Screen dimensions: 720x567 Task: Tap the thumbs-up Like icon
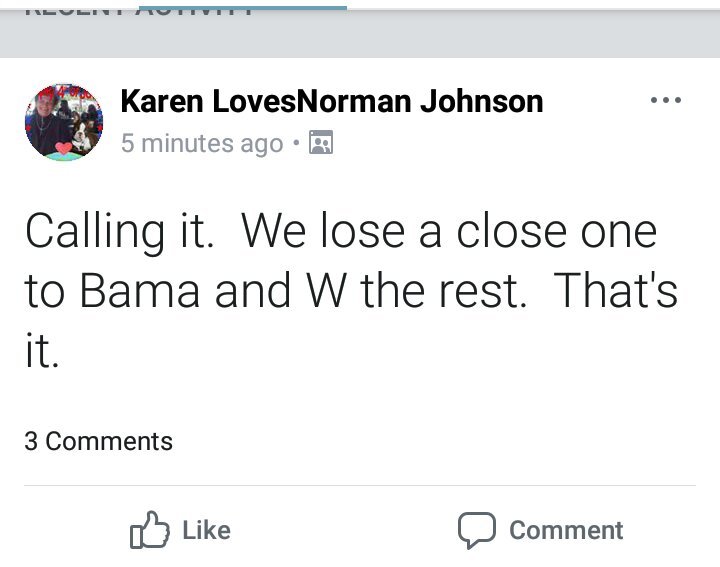pos(150,530)
